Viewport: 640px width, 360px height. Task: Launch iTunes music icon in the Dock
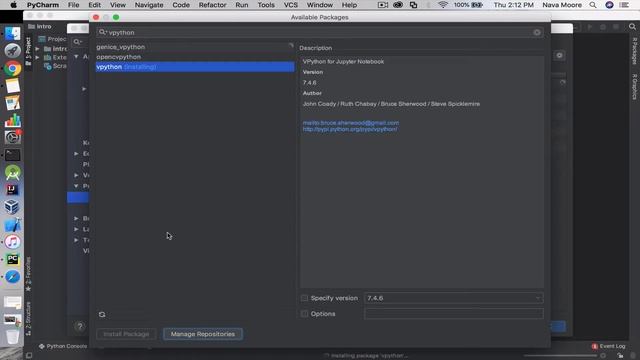click(12, 242)
